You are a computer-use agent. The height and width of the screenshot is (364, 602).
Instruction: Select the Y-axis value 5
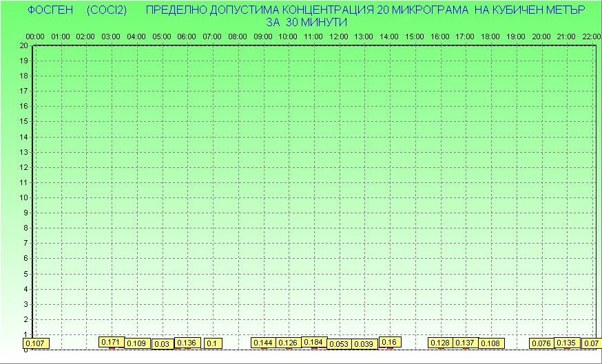25,274
